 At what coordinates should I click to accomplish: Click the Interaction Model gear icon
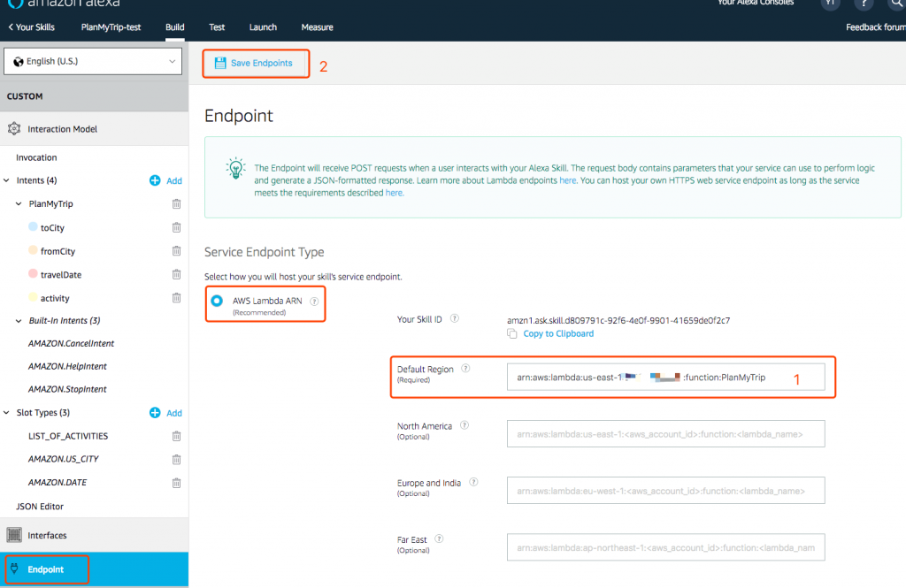14,129
